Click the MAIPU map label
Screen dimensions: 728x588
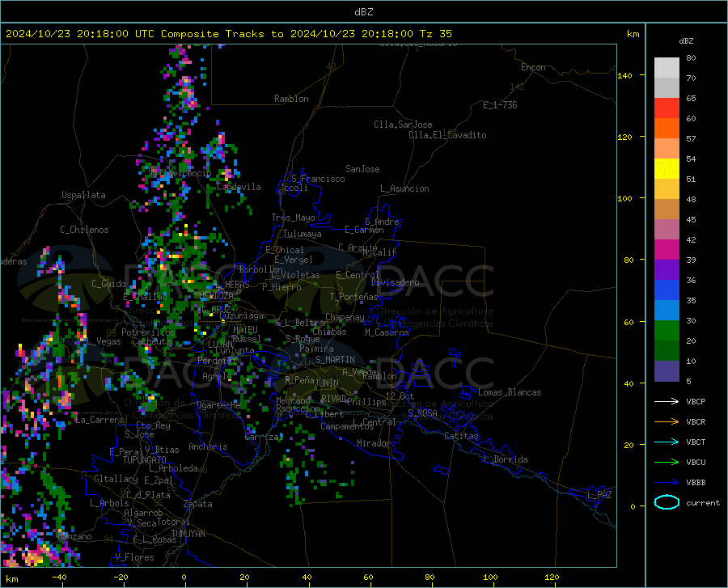[x=245, y=329]
